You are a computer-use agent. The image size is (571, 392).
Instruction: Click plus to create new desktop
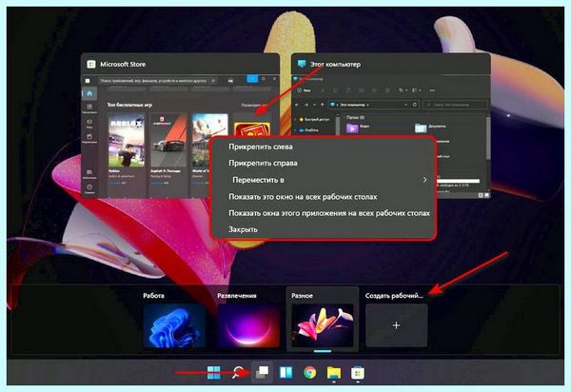396,325
